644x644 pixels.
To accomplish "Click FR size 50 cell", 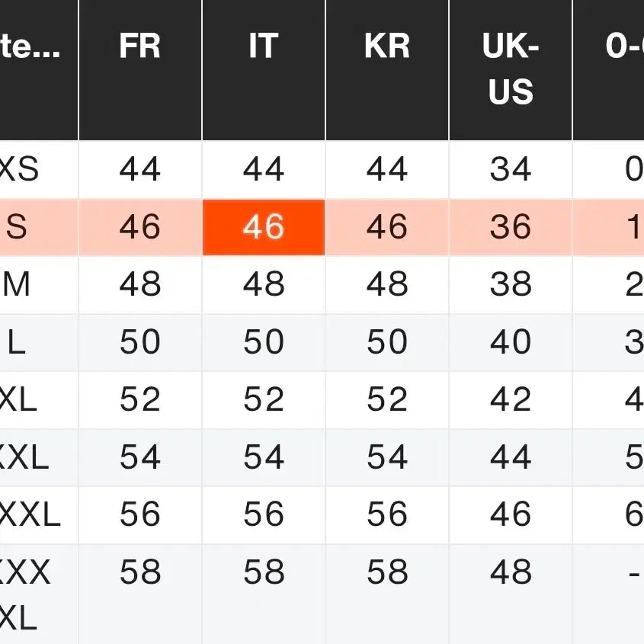I will coord(140,343).
